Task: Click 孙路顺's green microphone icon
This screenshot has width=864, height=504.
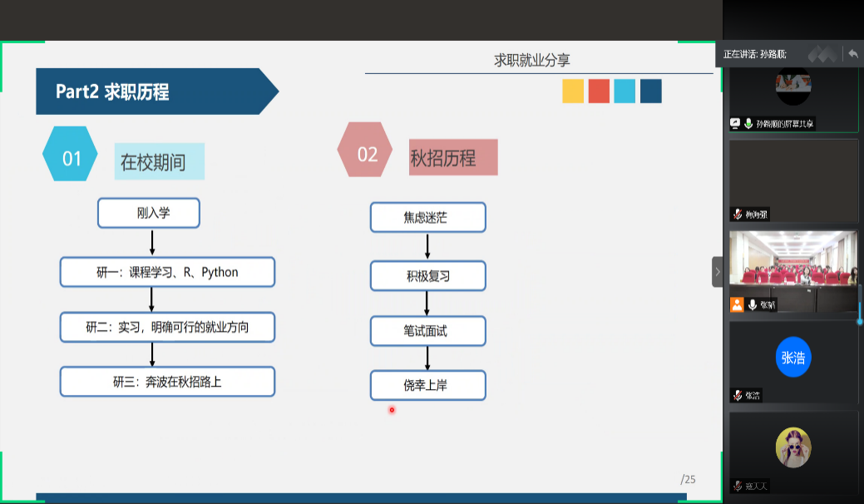Action: tap(748, 123)
